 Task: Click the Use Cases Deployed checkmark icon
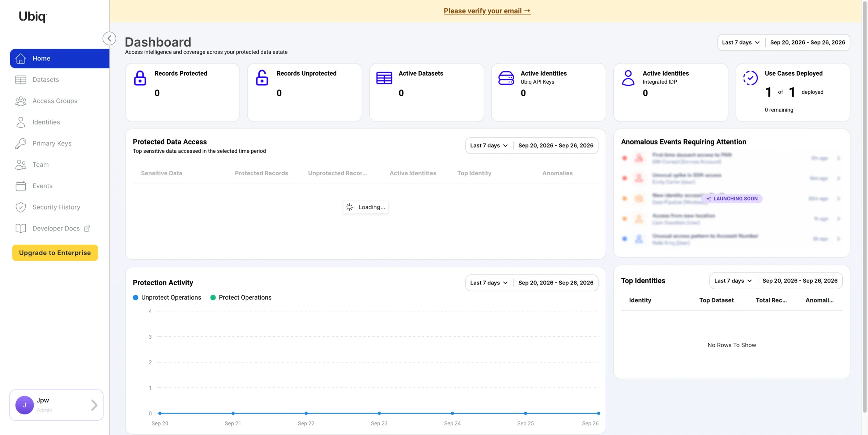pos(750,78)
